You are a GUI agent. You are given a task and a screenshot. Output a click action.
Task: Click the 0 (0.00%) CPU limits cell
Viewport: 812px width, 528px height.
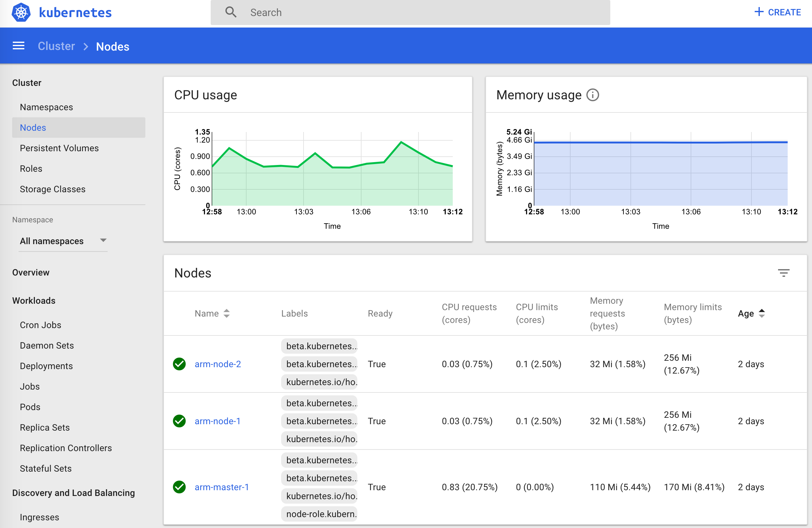coord(535,487)
